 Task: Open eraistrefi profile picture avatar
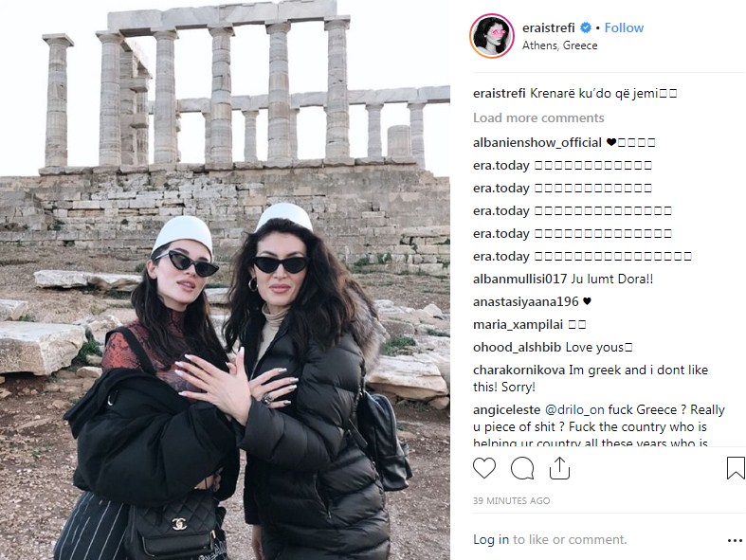click(x=492, y=36)
